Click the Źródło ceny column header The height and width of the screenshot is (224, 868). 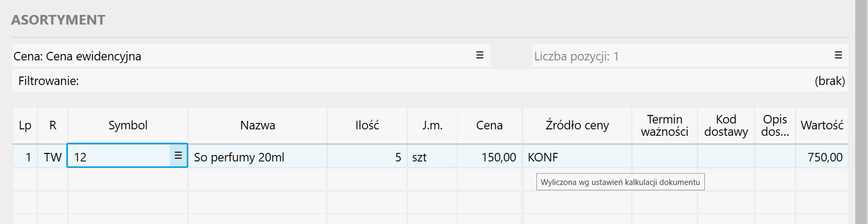pyautogui.click(x=577, y=126)
